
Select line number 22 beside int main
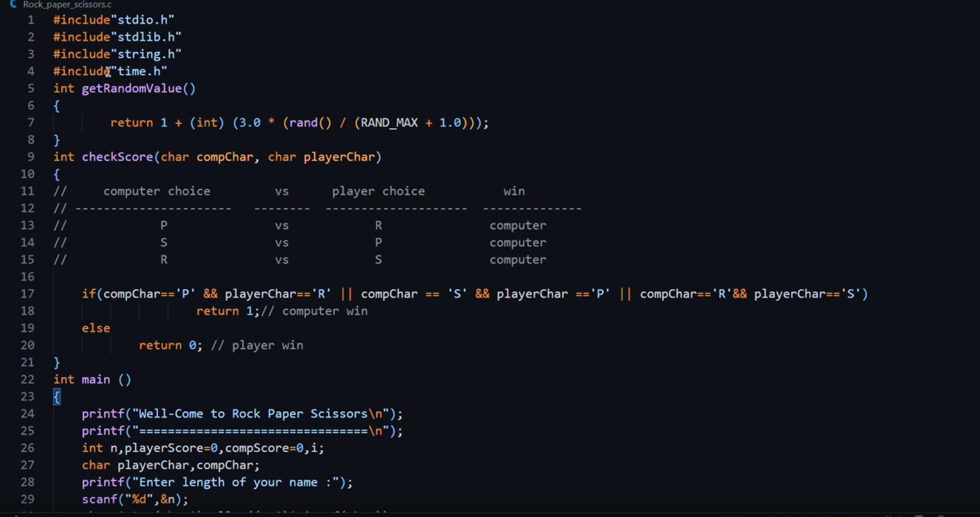27,380
